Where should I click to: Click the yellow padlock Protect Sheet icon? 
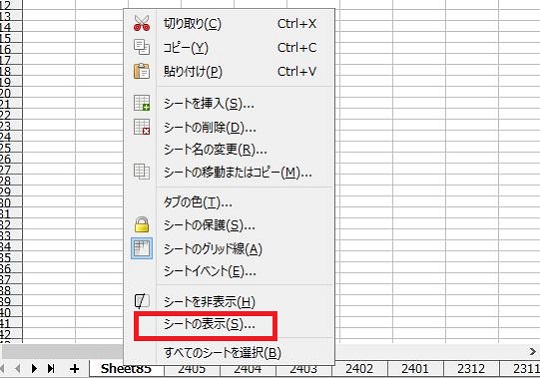click(142, 224)
